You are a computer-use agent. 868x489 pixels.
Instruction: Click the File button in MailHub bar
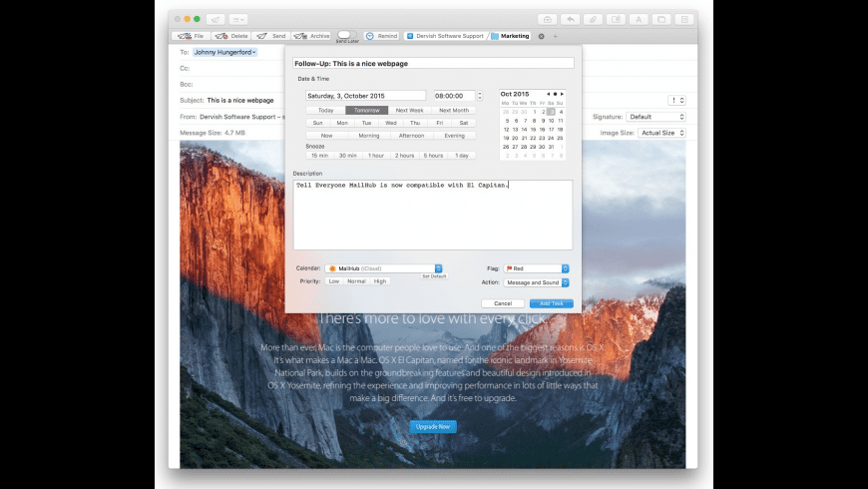pos(191,36)
